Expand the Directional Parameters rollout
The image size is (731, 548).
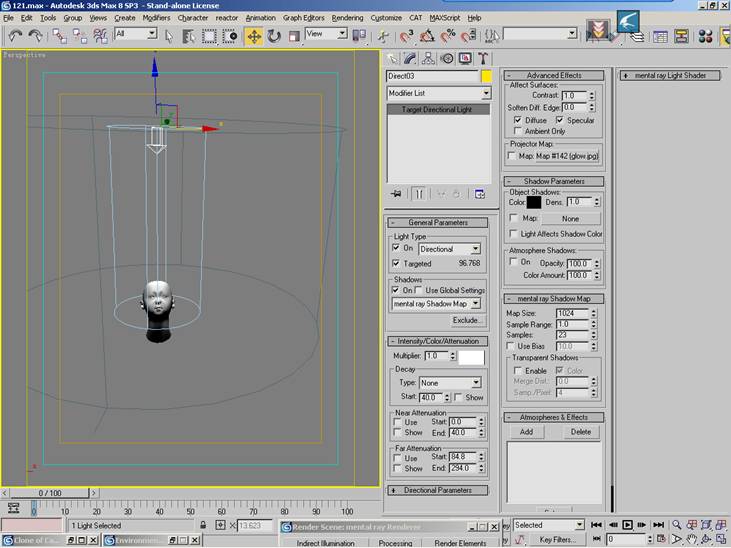click(439, 490)
